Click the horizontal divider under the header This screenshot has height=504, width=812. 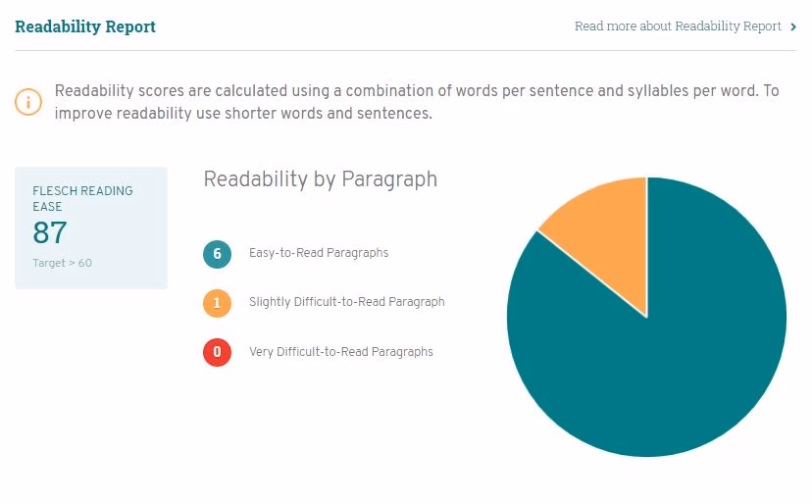point(405,50)
